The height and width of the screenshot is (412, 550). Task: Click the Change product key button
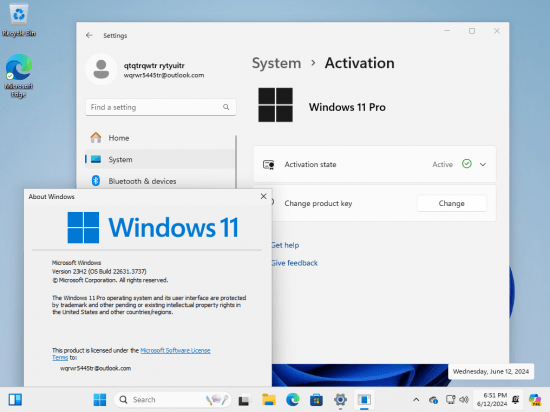tap(451, 203)
